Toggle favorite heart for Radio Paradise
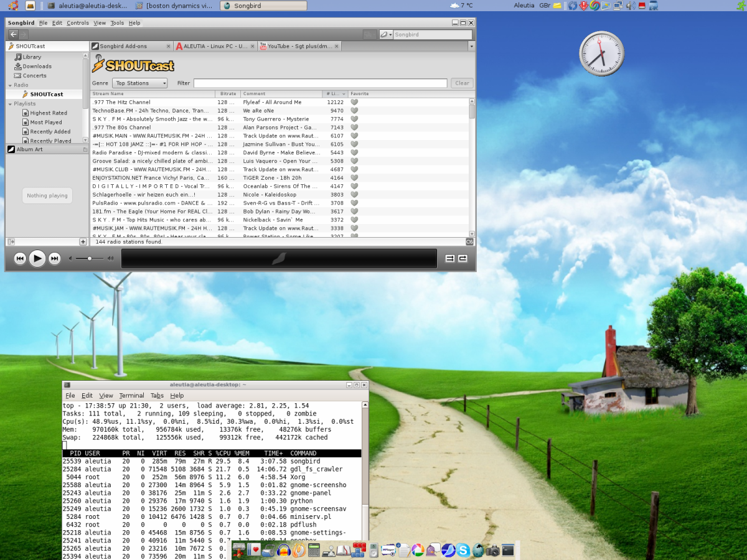The image size is (747, 560). pyautogui.click(x=354, y=152)
